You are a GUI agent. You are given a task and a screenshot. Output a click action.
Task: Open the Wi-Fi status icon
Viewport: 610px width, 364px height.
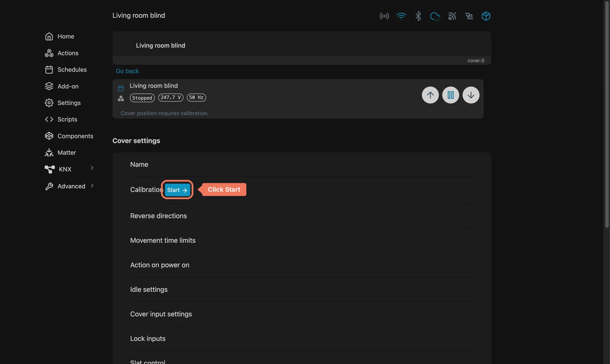pyautogui.click(x=401, y=16)
